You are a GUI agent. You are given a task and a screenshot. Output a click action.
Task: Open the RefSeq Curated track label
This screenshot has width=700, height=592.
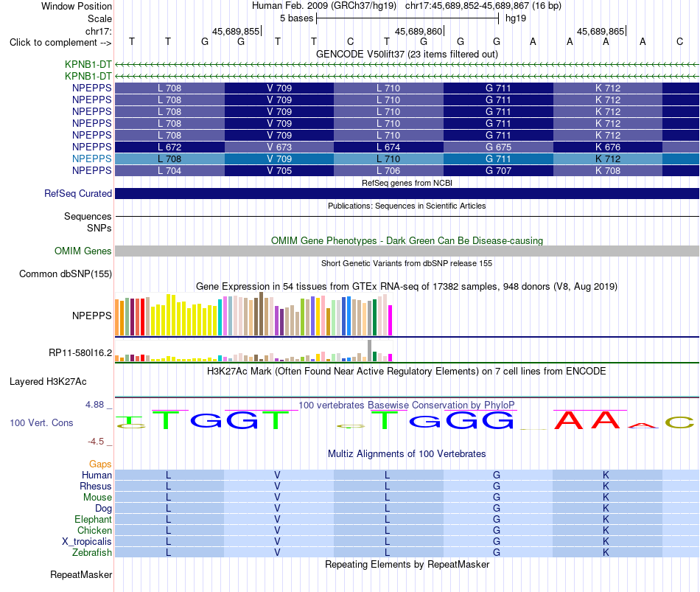point(77,193)
